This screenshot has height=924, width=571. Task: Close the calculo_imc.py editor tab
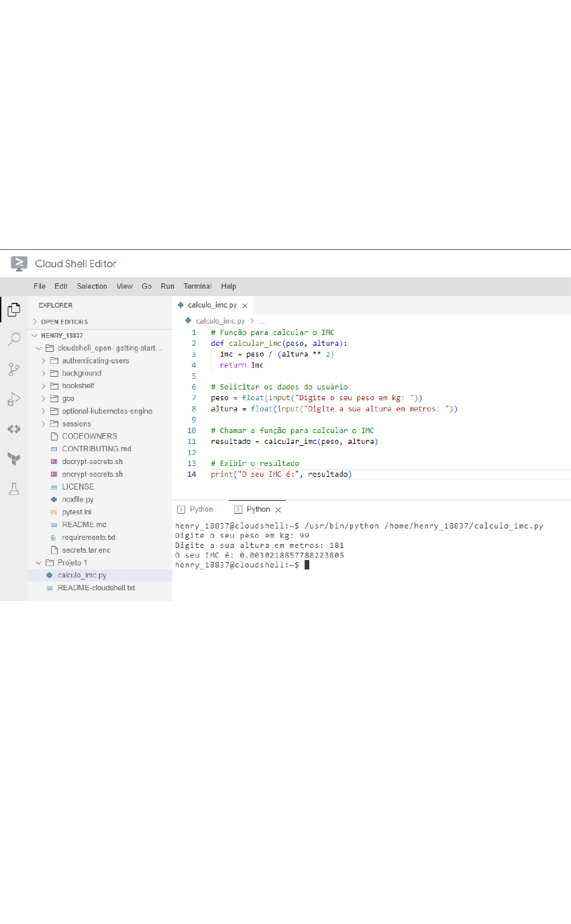point(245,306)
